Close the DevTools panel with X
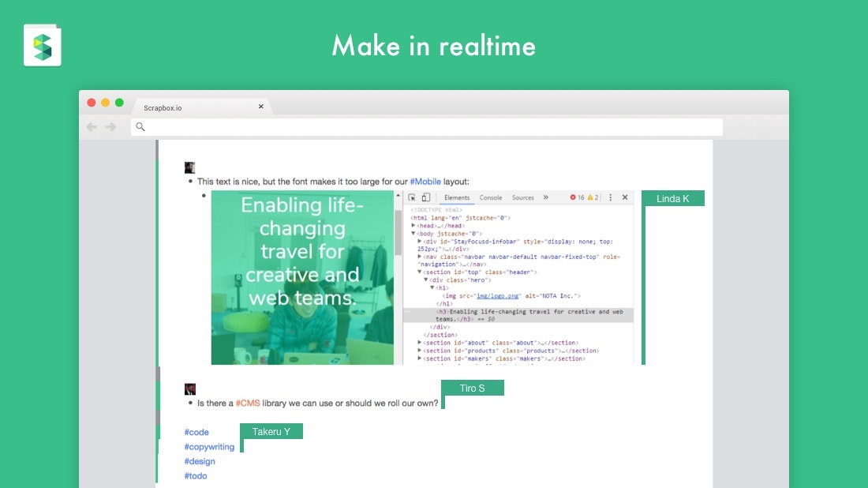 point(625,197)
